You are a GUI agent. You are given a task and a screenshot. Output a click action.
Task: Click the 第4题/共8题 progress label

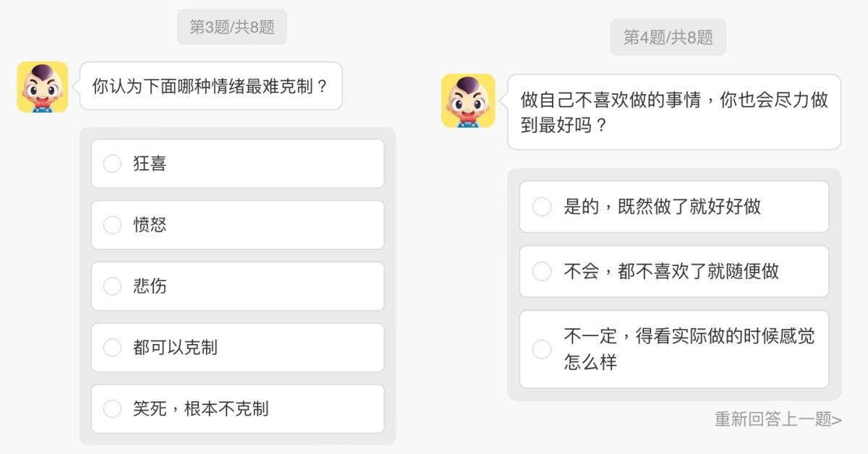[668, 38]
